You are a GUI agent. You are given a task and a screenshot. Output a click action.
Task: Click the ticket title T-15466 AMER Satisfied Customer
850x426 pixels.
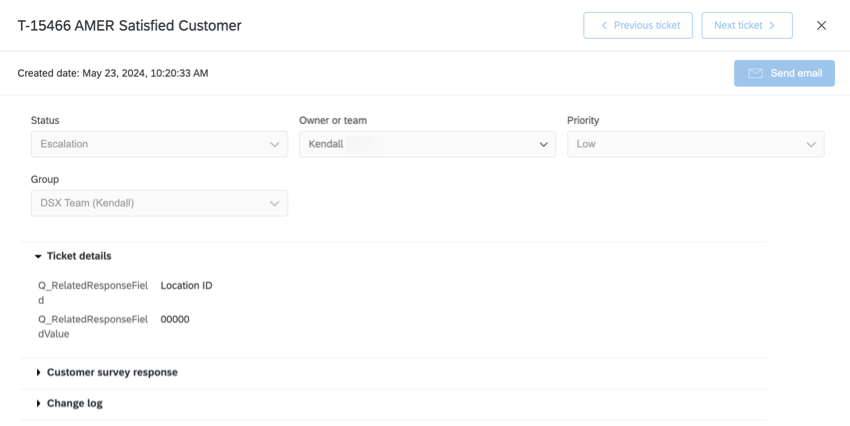click(130, 26)
